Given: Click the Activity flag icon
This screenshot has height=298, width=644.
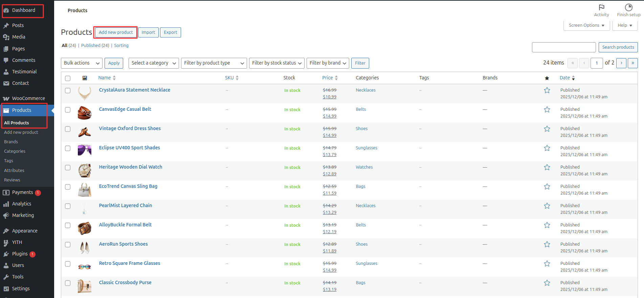Looking at the screenshot, I should tap(601, 7).
